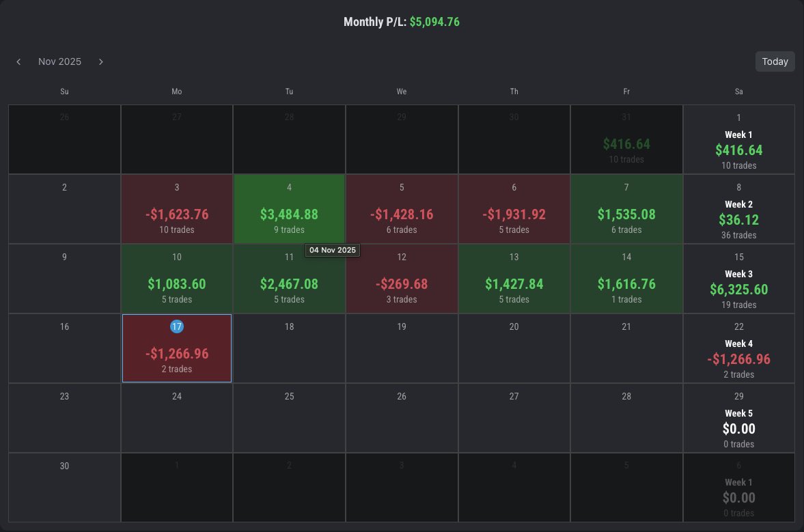The height and width of the screenshot is (532, 804).
Task: Select the empty November 30 cell
Action: [x=64, y=488]
